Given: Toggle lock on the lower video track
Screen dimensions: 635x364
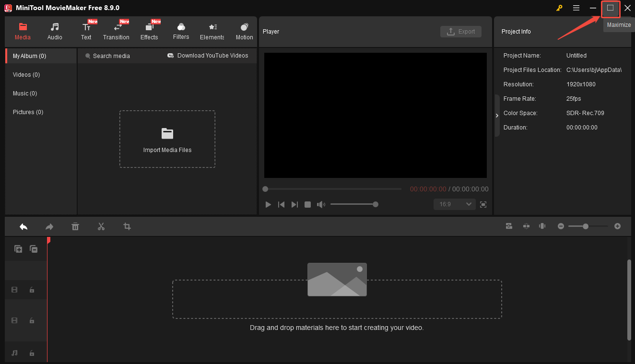Looking at the screenshot, I should point(32,320).
